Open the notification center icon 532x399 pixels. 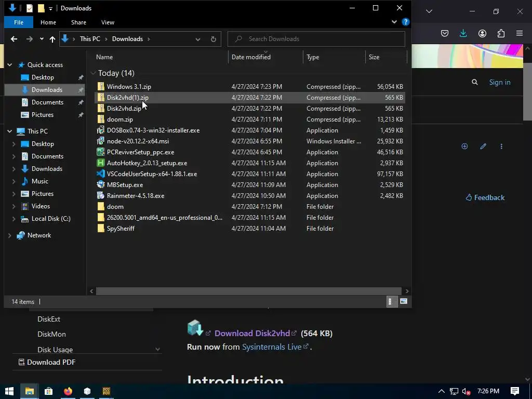[515, 391]
